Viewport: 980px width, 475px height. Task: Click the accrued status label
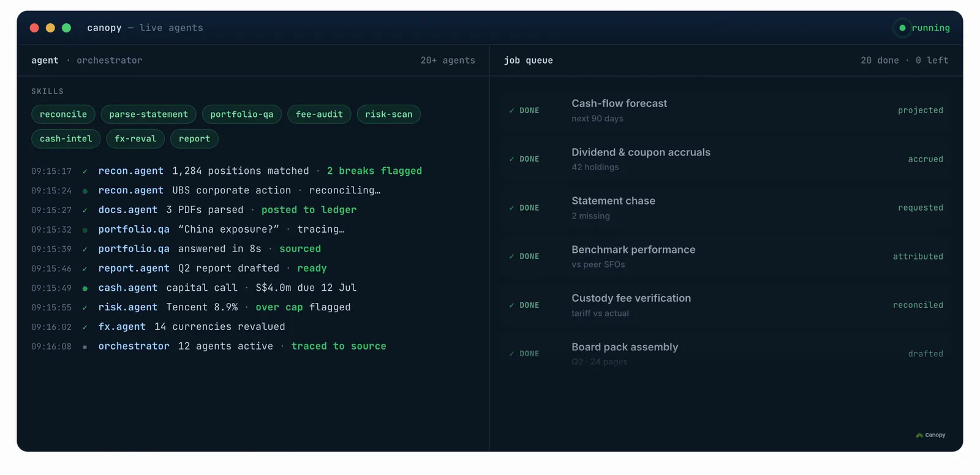tap(925, 159)
